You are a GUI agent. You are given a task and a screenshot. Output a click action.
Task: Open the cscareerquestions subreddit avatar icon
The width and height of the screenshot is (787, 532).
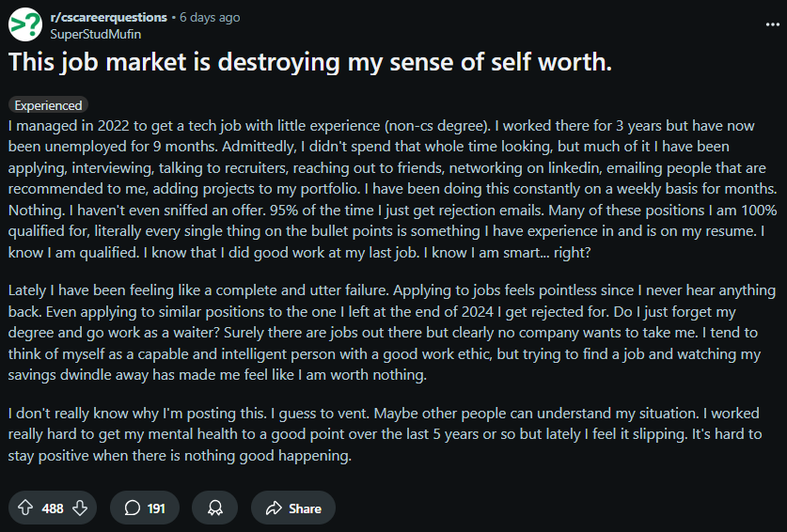click(25, 24)
